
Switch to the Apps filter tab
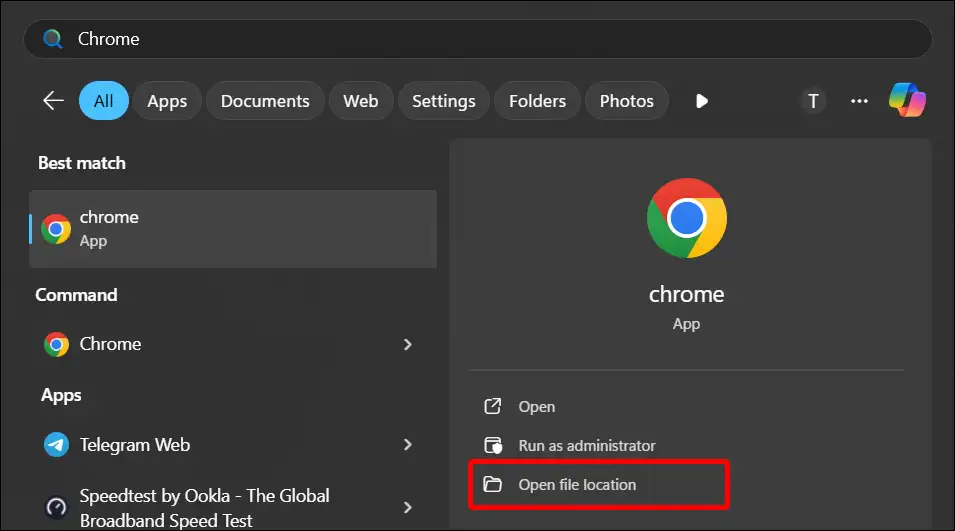(x=167, y=100)
